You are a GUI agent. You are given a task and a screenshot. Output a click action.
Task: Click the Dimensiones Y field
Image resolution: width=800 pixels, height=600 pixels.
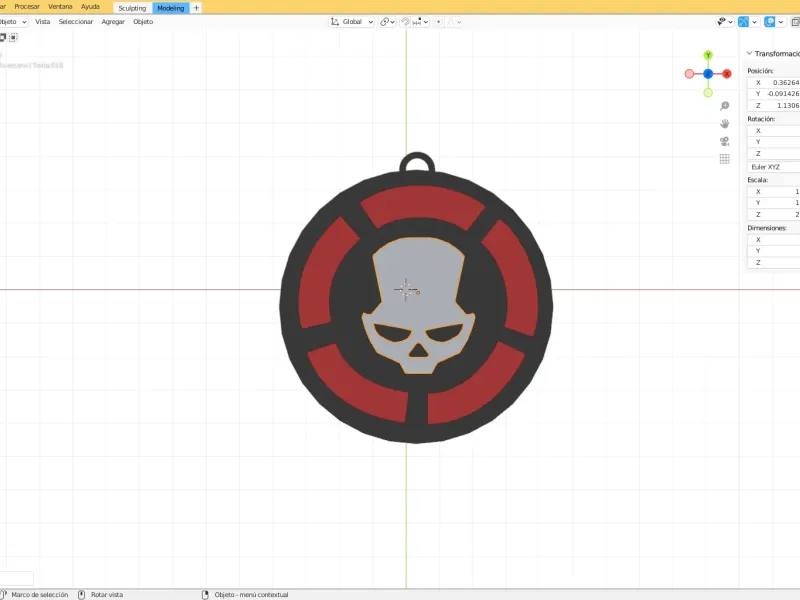(773, 251)
